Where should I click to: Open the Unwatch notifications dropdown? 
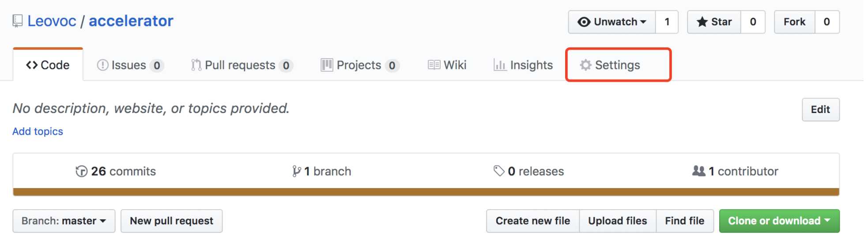pyautogui.click(x=612, y=22)
